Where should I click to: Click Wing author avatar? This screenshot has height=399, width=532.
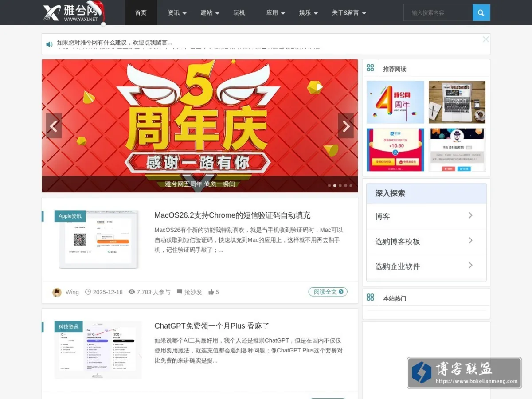point(57,292)
